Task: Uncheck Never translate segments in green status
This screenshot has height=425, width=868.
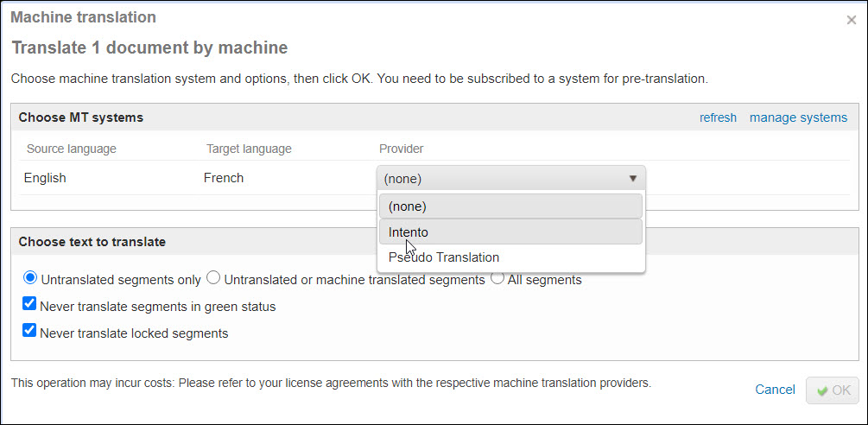Action: (x=30, y=304)
